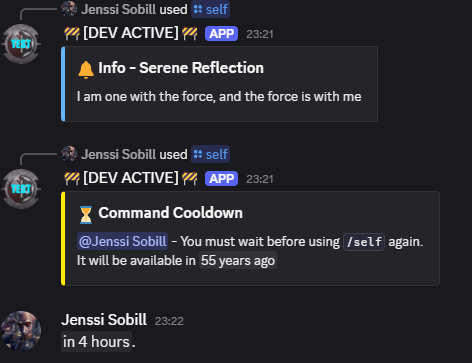Click the second APP badge
472x363 pixels.
pyautogui.click(x=221, y=179)
